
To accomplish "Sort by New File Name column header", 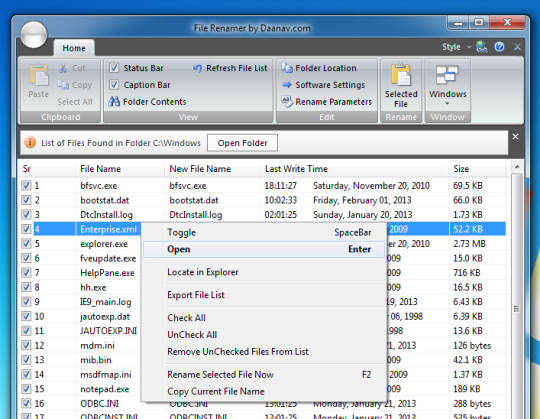I will coord(212,169).
